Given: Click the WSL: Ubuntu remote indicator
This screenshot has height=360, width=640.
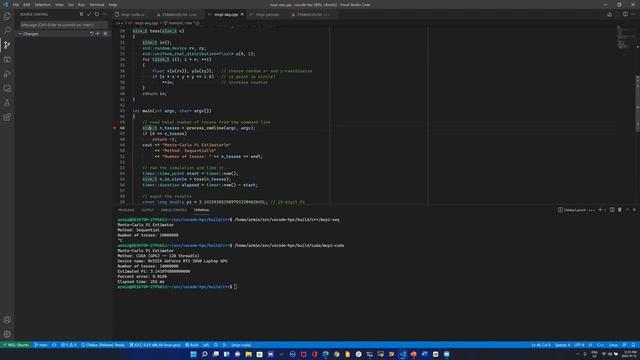Looking at the screenshot, I should pyautogui.click(x=16, y=345).
